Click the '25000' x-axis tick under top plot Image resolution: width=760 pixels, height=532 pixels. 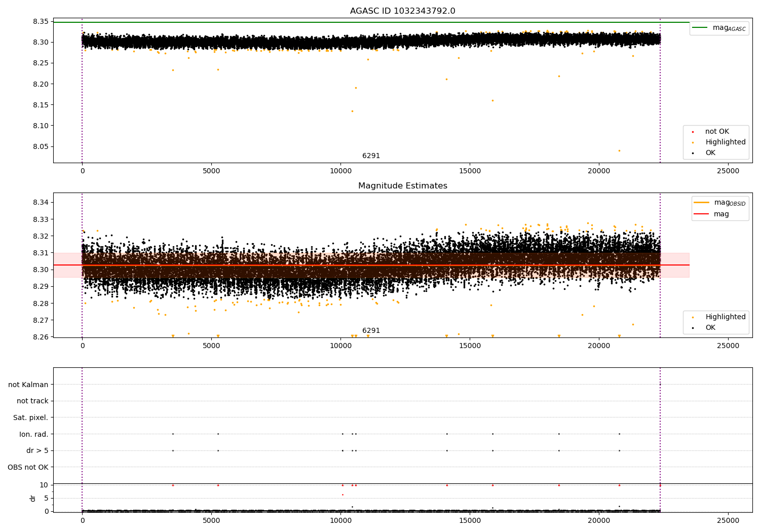click(x=728, y=171)
